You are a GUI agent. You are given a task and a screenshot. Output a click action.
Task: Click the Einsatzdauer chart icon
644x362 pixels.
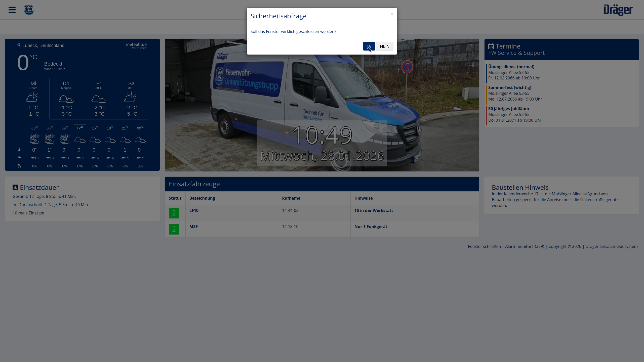click(x=15, y=188)
